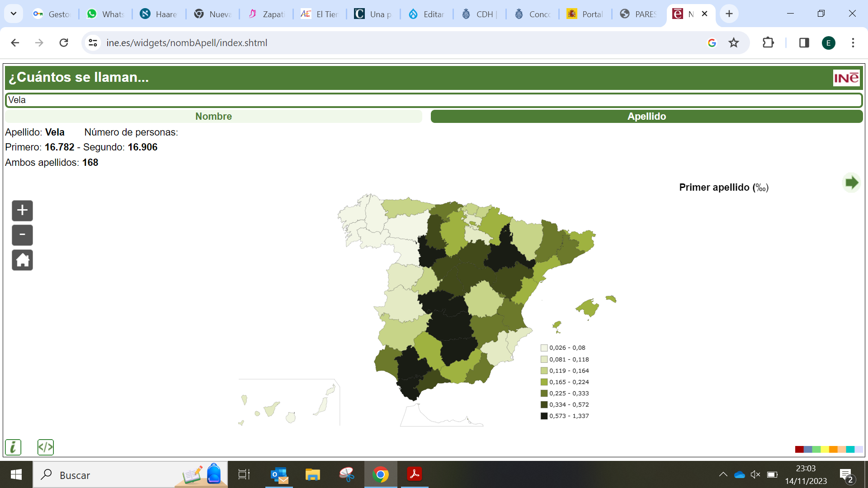The width and height of the screenshot is (868, 488).
Task: Toggle the browser side panel
Action: tap(804, 43)
